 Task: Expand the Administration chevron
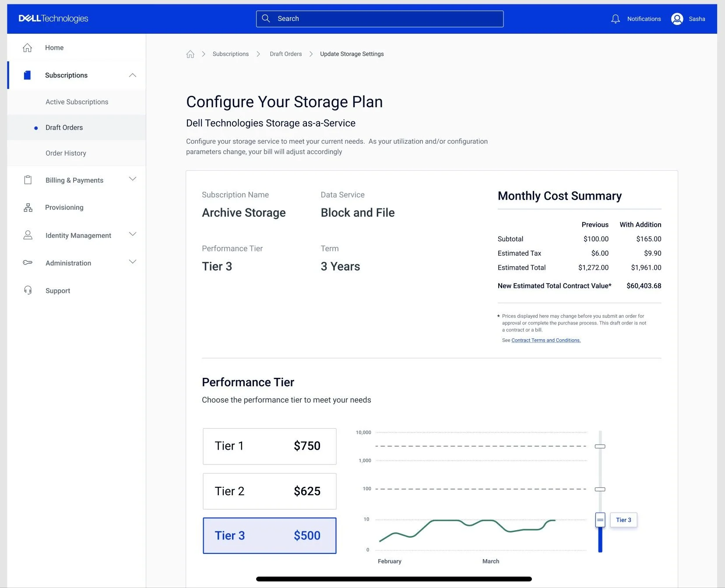click(133, 262)
